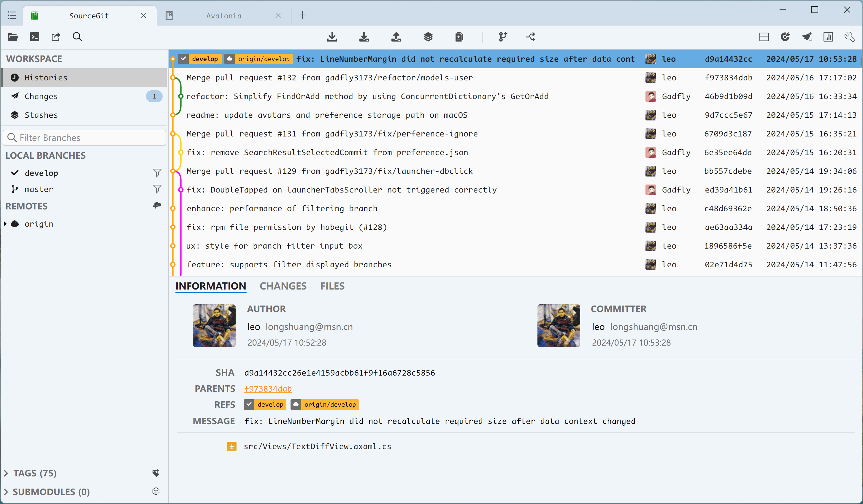The height and width of the screenshot is (504, 863).
Task: Click the search commits magnifier icon
Action: pos(77,37)
